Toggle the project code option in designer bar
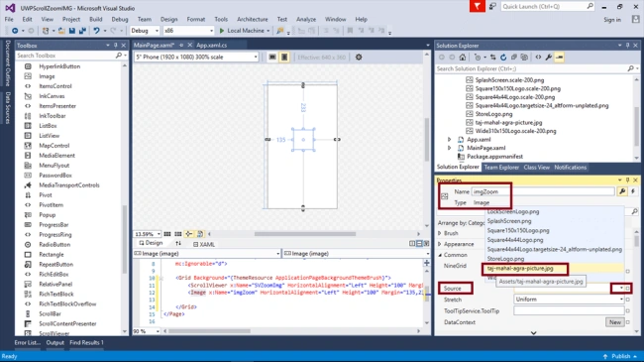The image size is (644, 362). (x=200, y=234)
